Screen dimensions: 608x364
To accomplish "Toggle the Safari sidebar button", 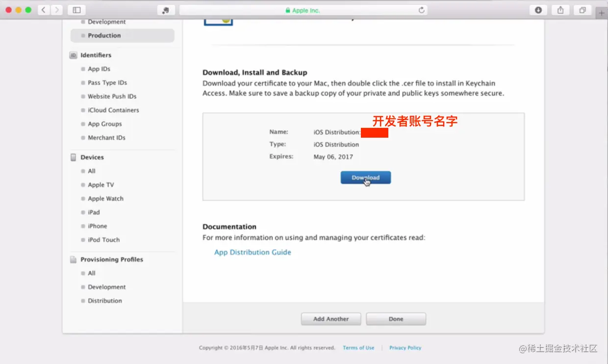I will coord(76,10).
